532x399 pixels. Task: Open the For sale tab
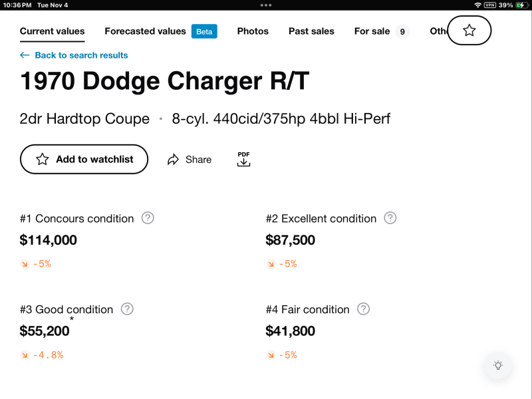pyautogui.click(x=372, y=31)
